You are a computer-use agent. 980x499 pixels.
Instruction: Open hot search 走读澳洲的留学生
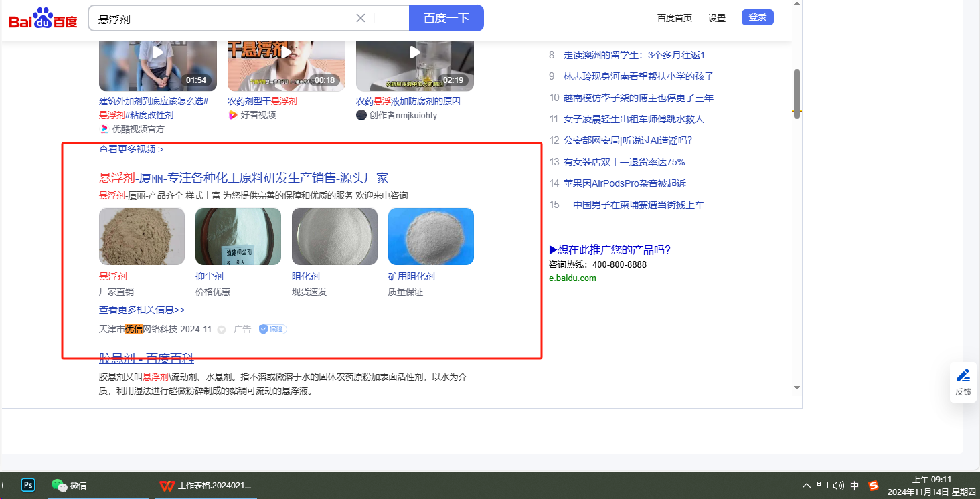click(x=639, y=55)
